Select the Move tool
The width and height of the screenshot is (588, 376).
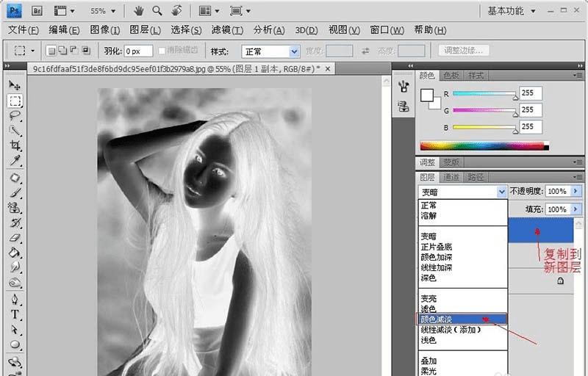click(15, 85)
